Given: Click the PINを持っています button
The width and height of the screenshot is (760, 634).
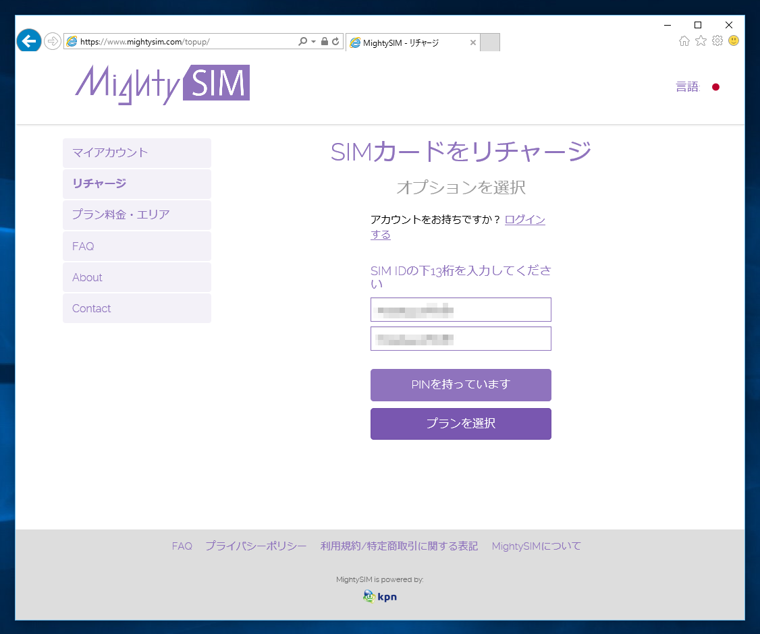Looking at the screenshot, I should click(x=460, y=385).
